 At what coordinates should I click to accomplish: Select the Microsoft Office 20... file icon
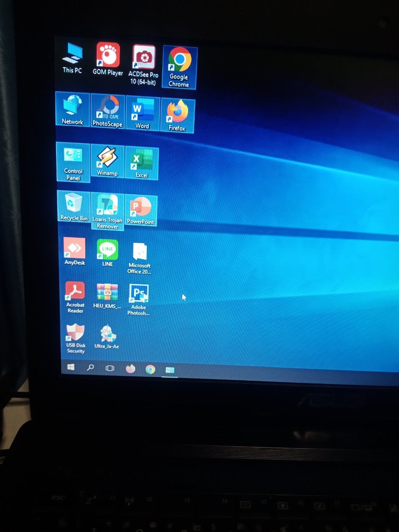coord(140,258)
